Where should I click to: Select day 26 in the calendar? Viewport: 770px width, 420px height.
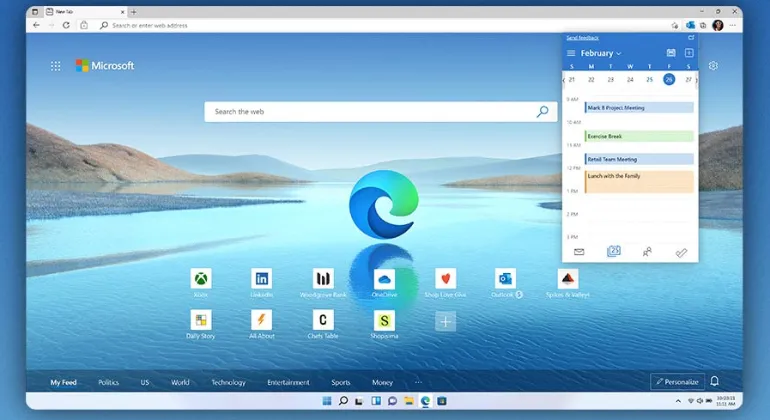[669, 80]
